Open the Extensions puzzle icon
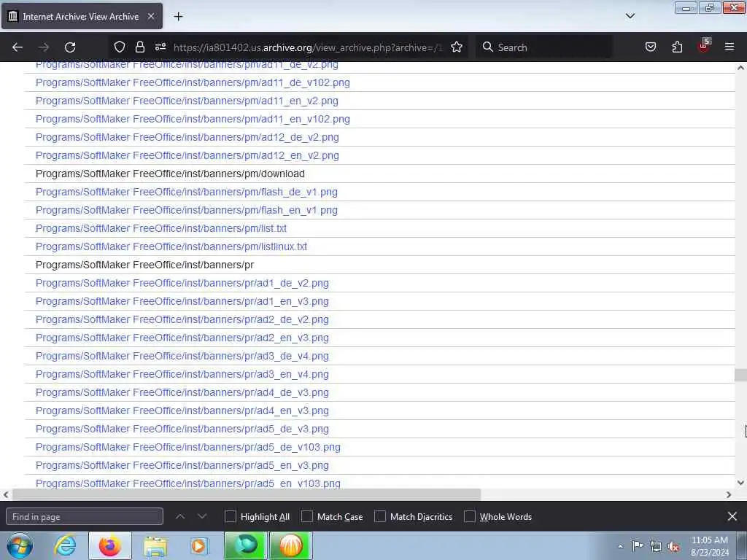Image resolution: width=747 pixels, height=560 pixels. pyautogui.click(x=677, y=47)
